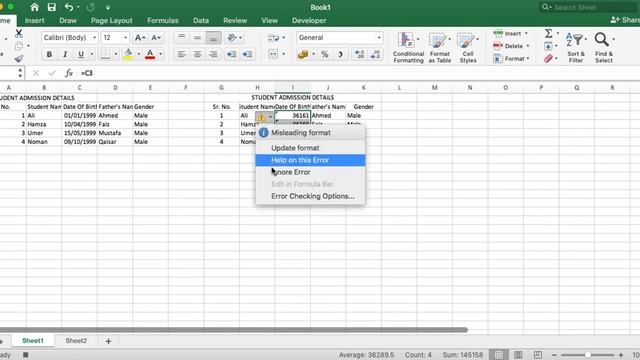Open Find & Select
The width and height of the screenshot is (640, 360).
coord(603,48)
